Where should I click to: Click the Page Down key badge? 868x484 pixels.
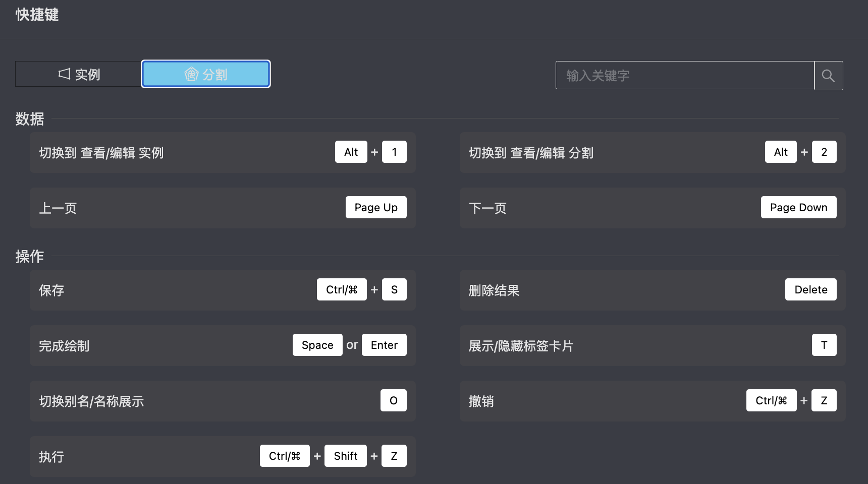(798, 207)
